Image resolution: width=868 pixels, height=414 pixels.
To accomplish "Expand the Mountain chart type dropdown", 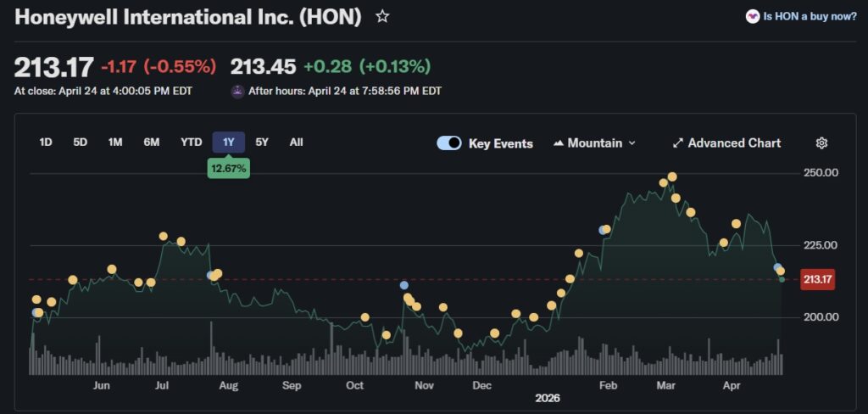I will pyautogui.click(x=632, y=143).
